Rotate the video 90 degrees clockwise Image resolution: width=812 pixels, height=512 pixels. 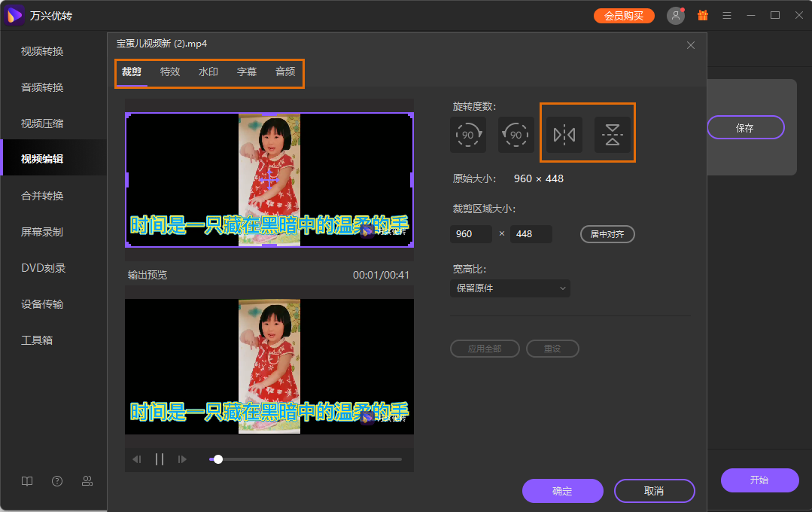pyautogui.click(x=467, y=135)
